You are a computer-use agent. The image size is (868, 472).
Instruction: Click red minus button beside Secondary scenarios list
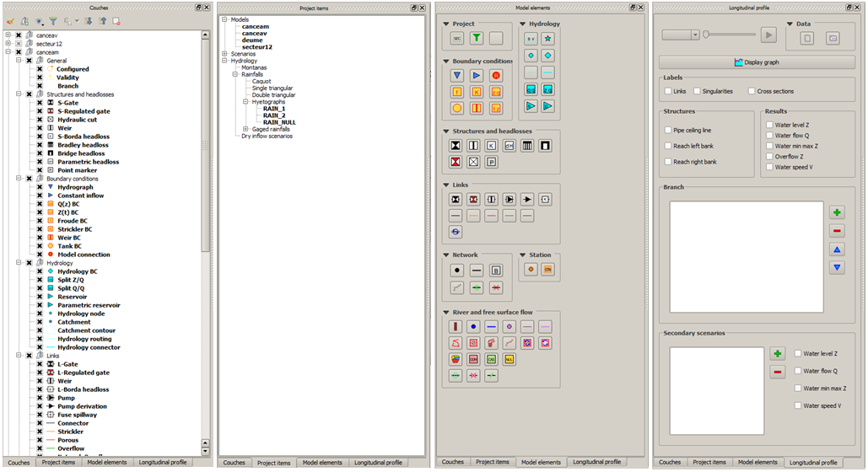click(778, 372)
